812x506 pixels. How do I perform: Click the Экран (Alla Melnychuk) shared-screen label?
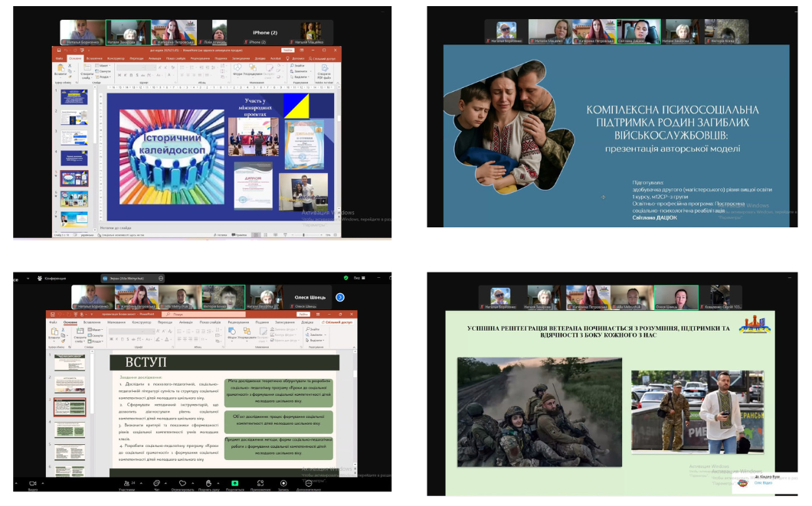click(x=133, y=279)
